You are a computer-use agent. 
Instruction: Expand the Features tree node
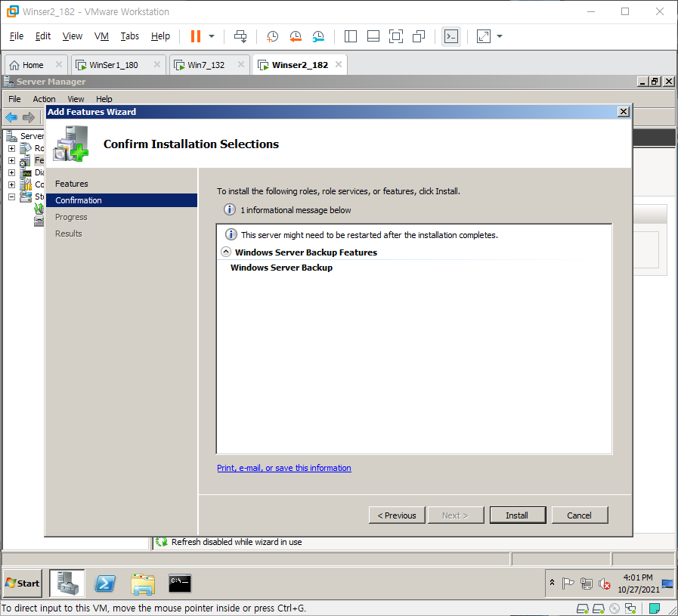point(11,160)
